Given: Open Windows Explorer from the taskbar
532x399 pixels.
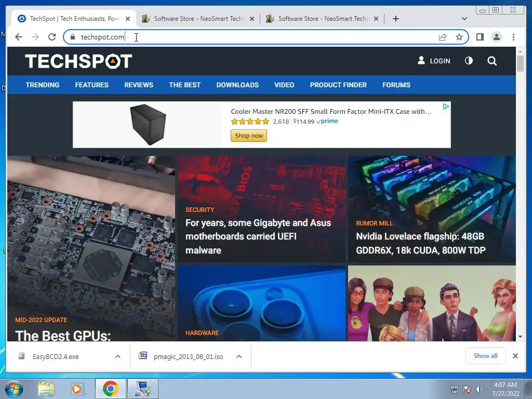Looking at the screenshot, I should tap(46, 389).
